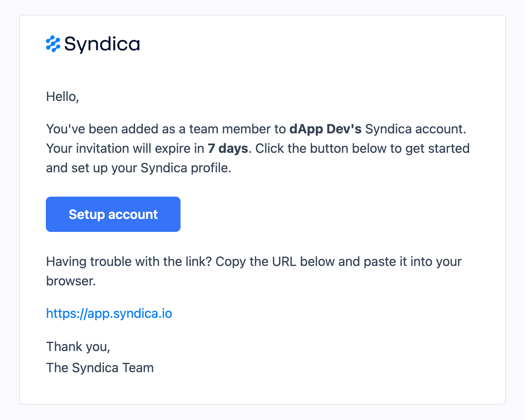The height and width of the screenshot is (420, 525).
Task: Click inside the Setup account button label
Action: pyautogui.click(x=113, y=214)
